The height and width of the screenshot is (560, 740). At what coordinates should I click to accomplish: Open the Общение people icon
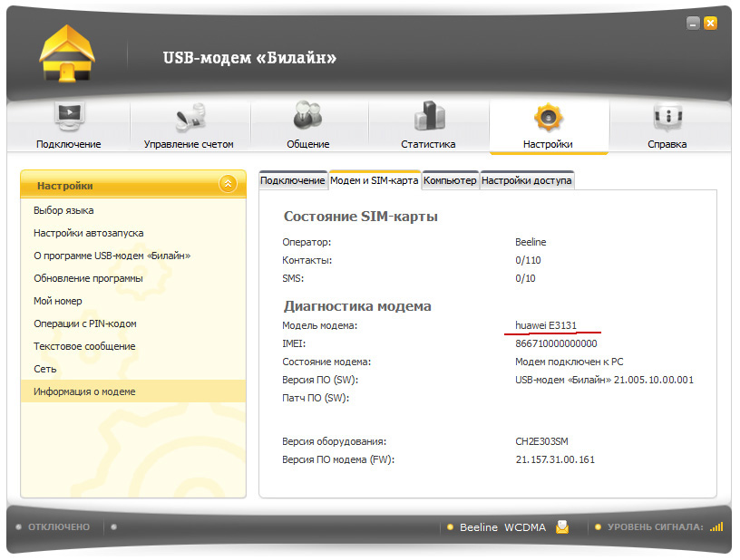pyautogui.click(x=307, y=115)
